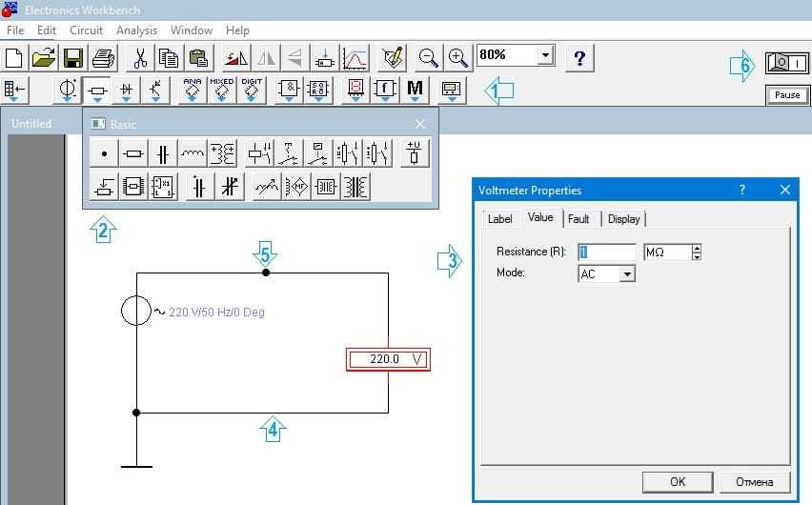
Task: Open the Edit menu
Action: click(x=46, y=30)
